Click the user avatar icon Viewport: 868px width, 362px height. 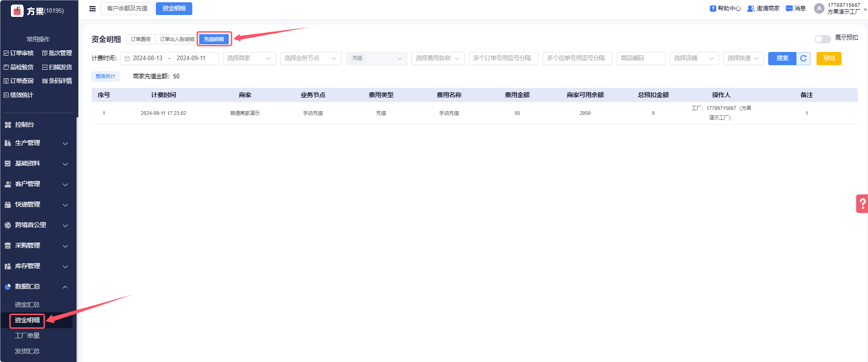(819, 9)
